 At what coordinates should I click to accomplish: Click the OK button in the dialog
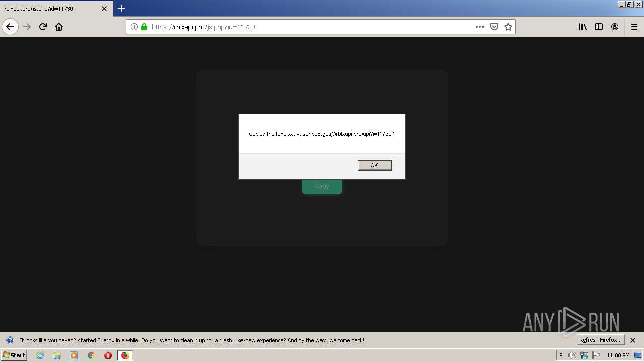tap(374, 165)
